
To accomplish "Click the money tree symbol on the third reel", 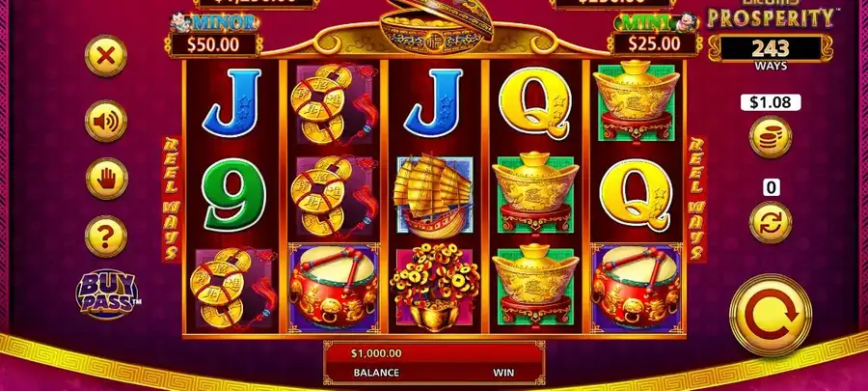I will pos(435,288).
